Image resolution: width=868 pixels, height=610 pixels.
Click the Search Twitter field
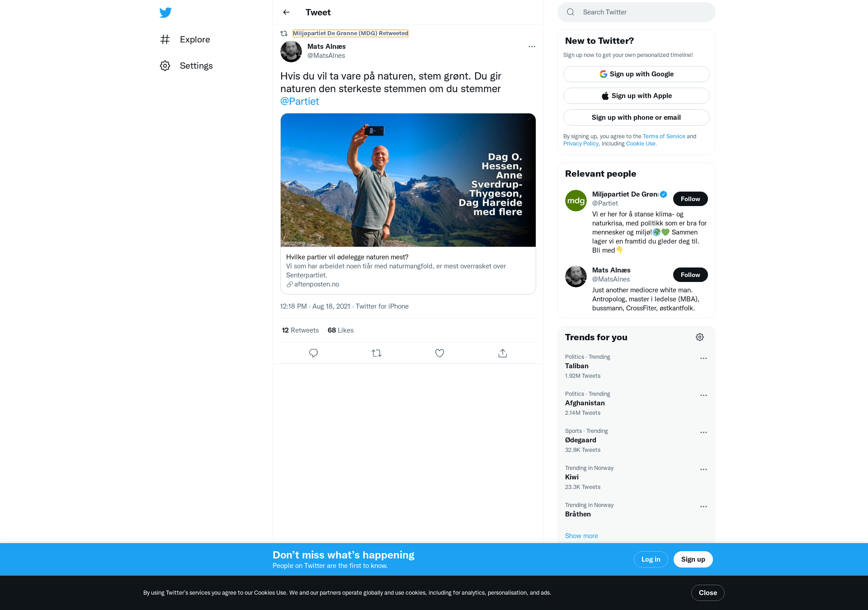[x=637, y=12]
